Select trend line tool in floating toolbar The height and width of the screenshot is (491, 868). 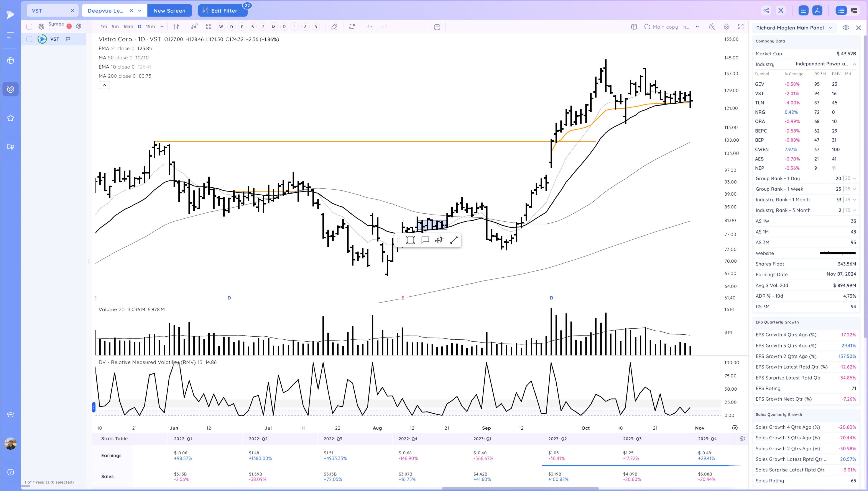tap(454, 240)
